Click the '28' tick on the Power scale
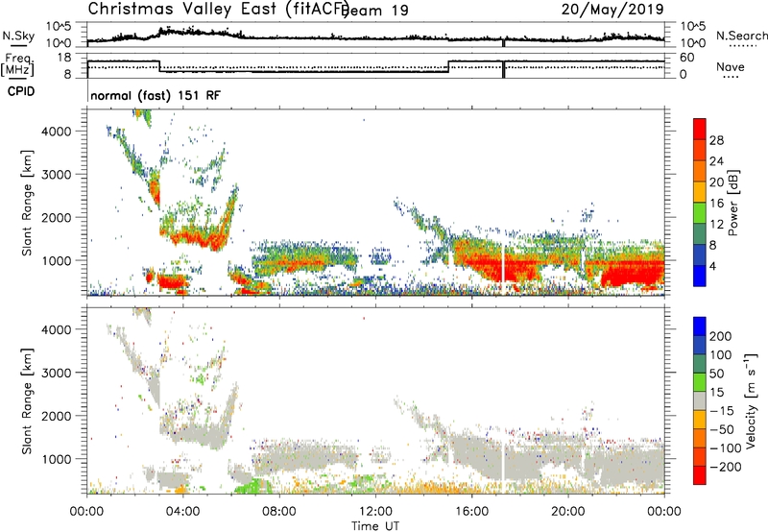Screen dimensions: 768x532 pos(716,140)
